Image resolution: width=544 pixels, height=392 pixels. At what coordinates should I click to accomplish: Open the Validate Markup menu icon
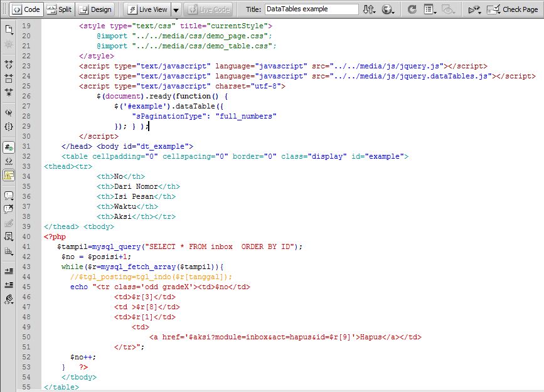pyautogui.click(x=474, y=9)
